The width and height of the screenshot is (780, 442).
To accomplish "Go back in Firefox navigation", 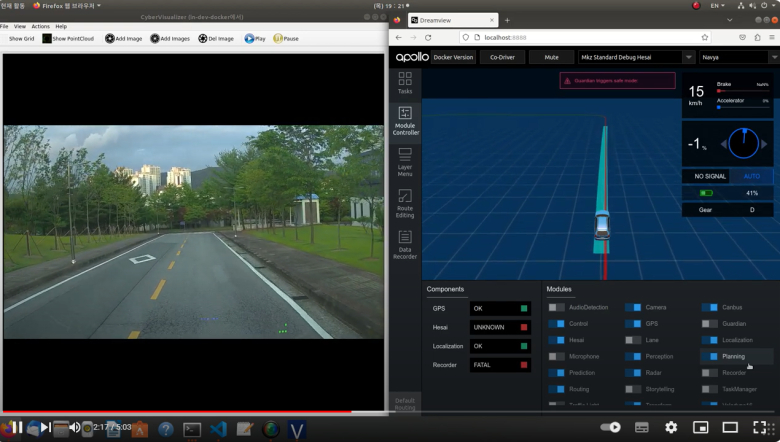I will coord(398,37).
